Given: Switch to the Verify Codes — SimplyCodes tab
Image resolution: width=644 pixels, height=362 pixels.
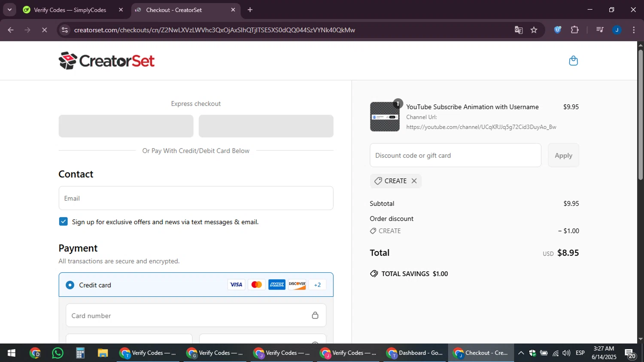Looking at the screenshot, I should (70, 10).
